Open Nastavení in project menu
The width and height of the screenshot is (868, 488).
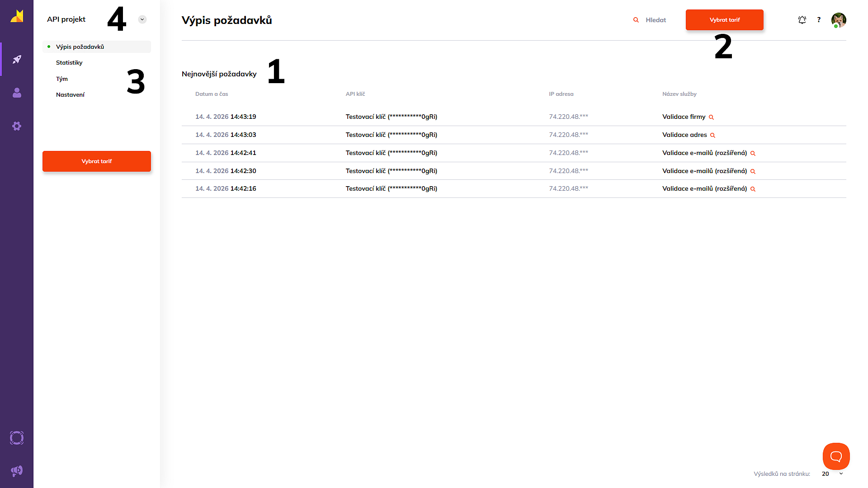tap(70, 95)
